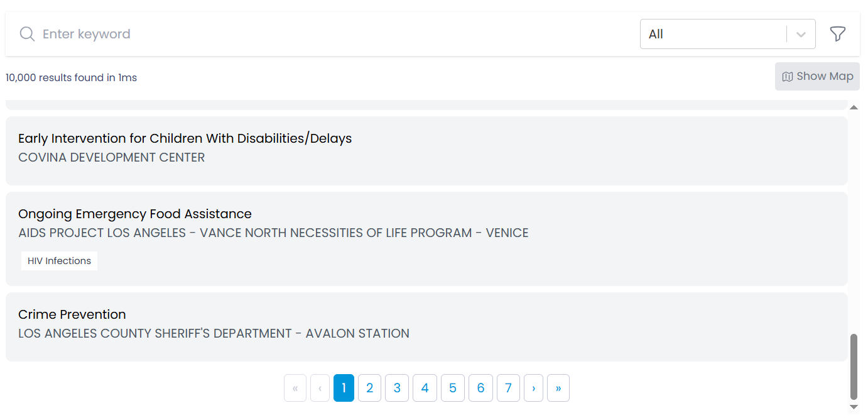868x420 pixels.
Task: Click the scrollbar down arrow
Action: coord(854,407)
